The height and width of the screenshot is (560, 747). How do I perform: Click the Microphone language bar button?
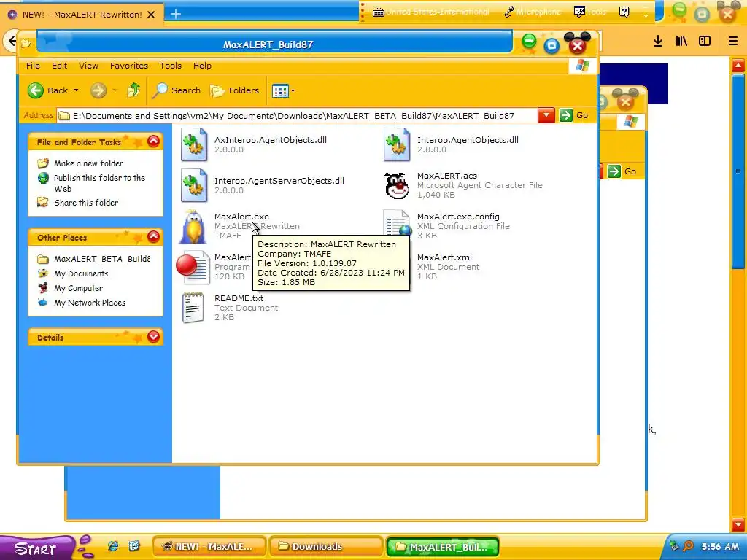(x=533, y=12)
